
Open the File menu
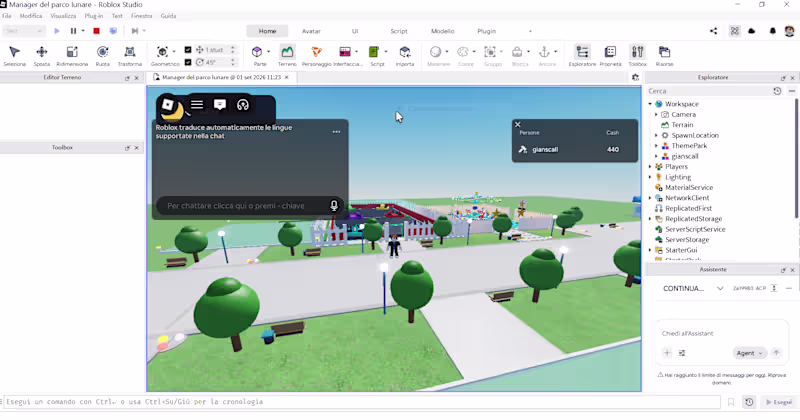point(7,16)
